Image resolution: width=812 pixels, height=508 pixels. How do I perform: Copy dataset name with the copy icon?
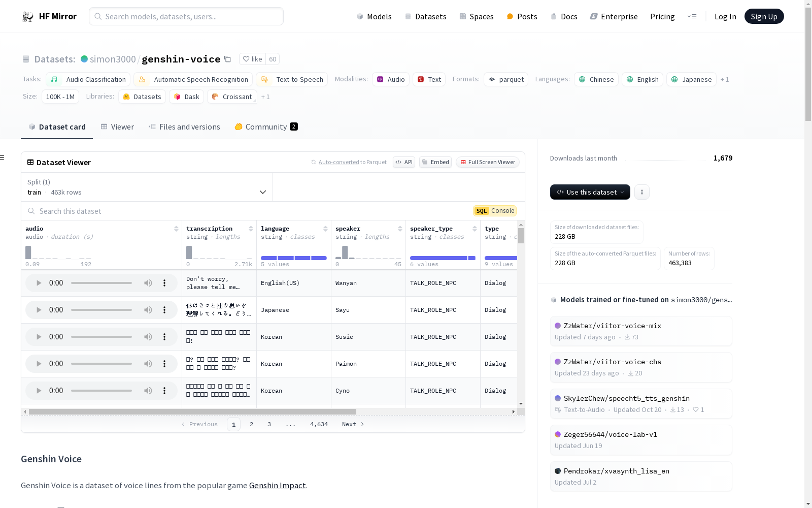(227, 59)
